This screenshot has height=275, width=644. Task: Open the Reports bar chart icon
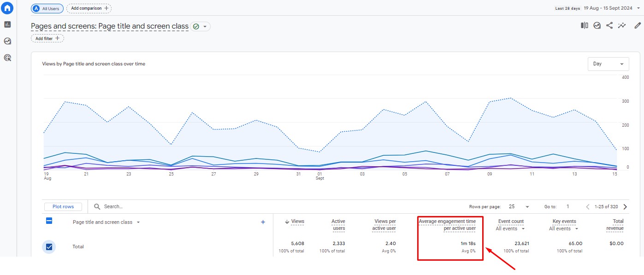click(7, 24)
